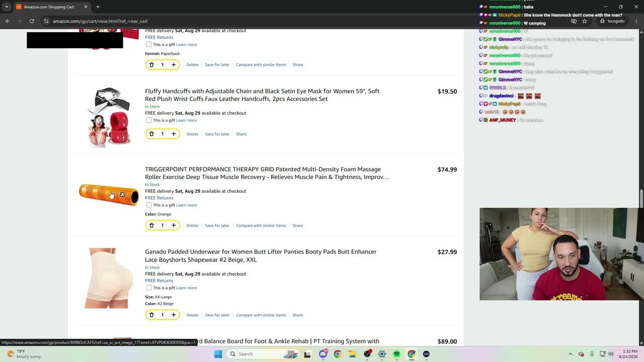Click trash icon for Ganado Padded Underwear
644x362 pixels.
coord(151,315)
